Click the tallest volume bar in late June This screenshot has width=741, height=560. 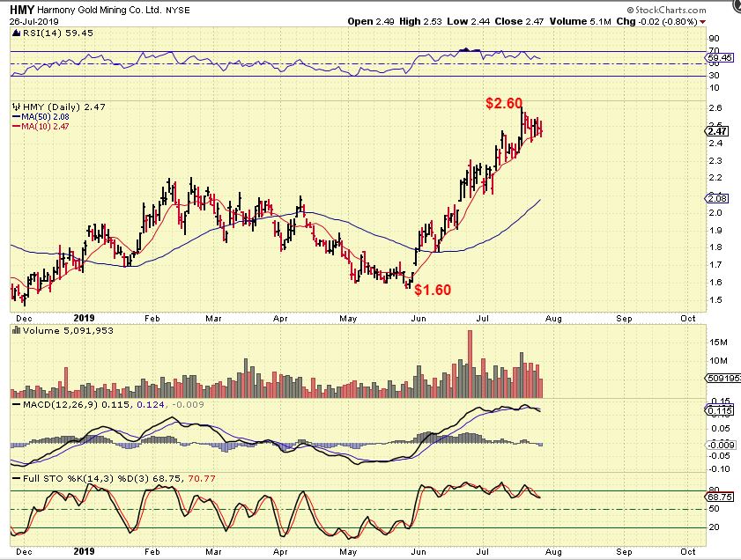pyautogui.click(x=470, y=364)
